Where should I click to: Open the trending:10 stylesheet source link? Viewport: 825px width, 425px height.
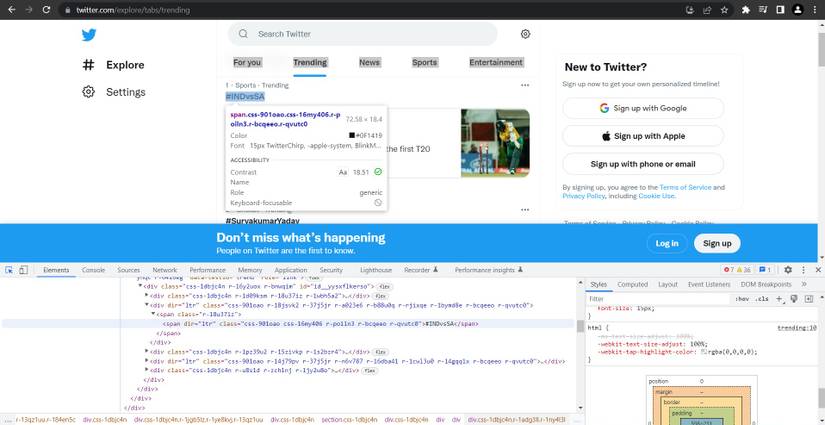(797, 328)
